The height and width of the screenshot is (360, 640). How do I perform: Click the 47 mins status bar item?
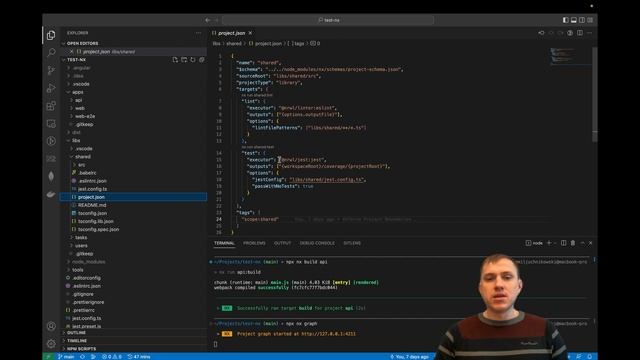pyautogui.click(x=139, y=356)
